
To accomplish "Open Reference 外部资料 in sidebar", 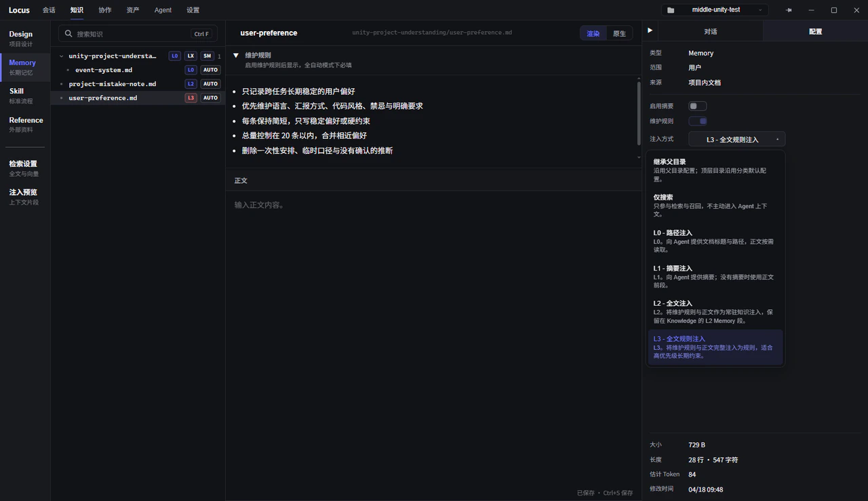I will 26,125.
